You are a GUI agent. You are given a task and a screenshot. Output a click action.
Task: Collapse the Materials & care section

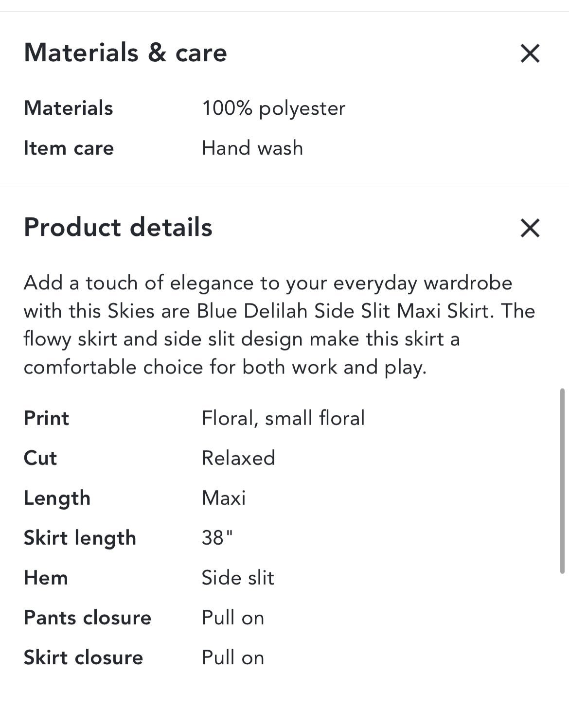click(530, 53)
